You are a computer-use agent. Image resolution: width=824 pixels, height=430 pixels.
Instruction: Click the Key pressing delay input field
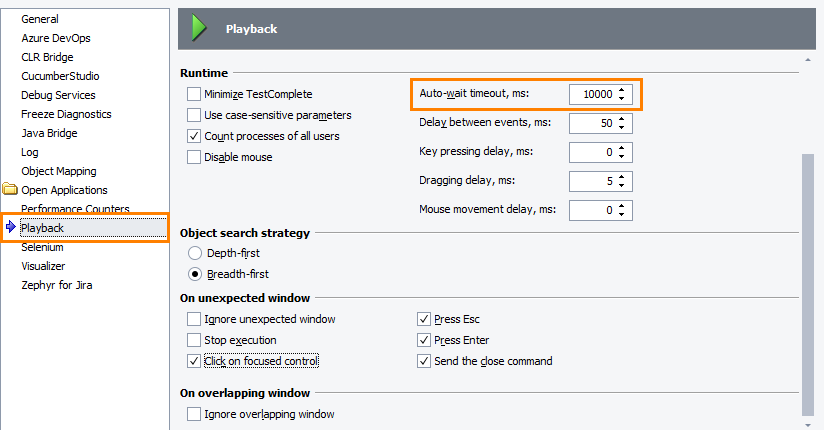tap(590, 153)
